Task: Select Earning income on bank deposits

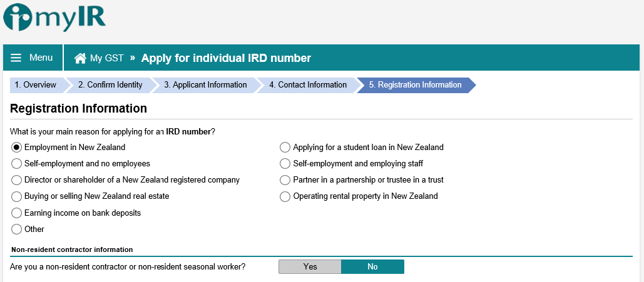Action: point(17,213)
